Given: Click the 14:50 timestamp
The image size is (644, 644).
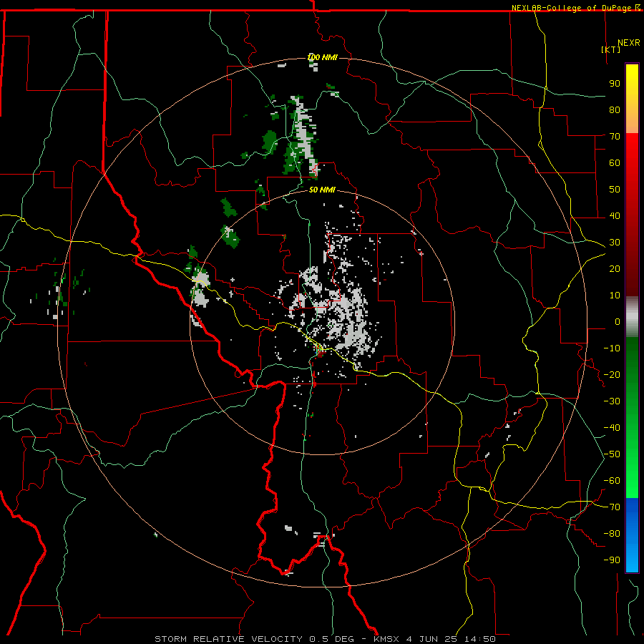Looking at the screenshot, I should (x=479, y=639).
